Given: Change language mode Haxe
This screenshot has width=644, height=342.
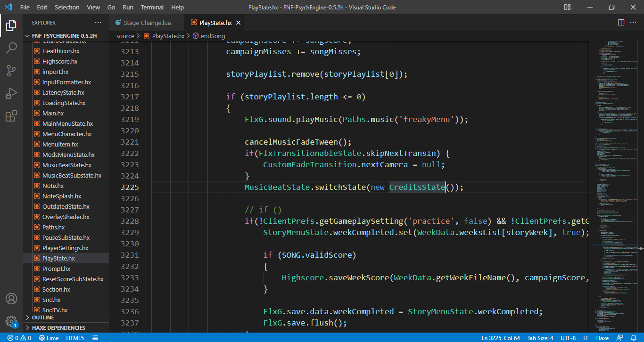Looking at the screenshot, I should (x=602, y=338).
